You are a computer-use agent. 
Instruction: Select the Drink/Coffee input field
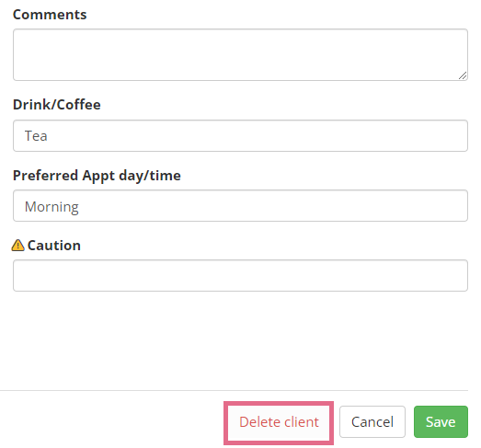[x=240, y=135]
